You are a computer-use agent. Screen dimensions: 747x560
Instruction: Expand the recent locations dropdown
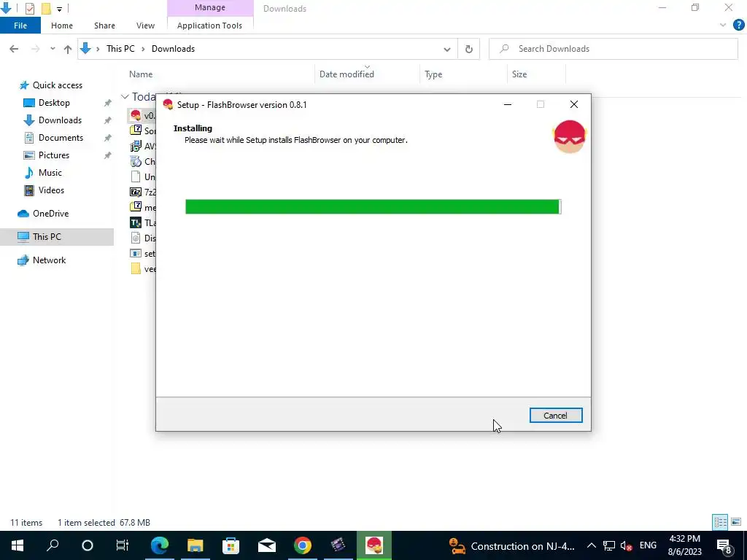click(x=53, y=49)
